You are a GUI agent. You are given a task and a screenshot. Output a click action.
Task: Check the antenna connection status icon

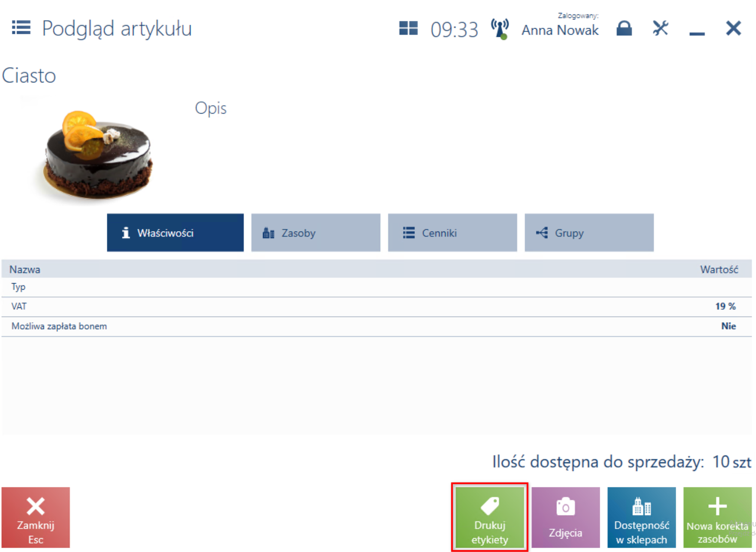click(500, 29)
